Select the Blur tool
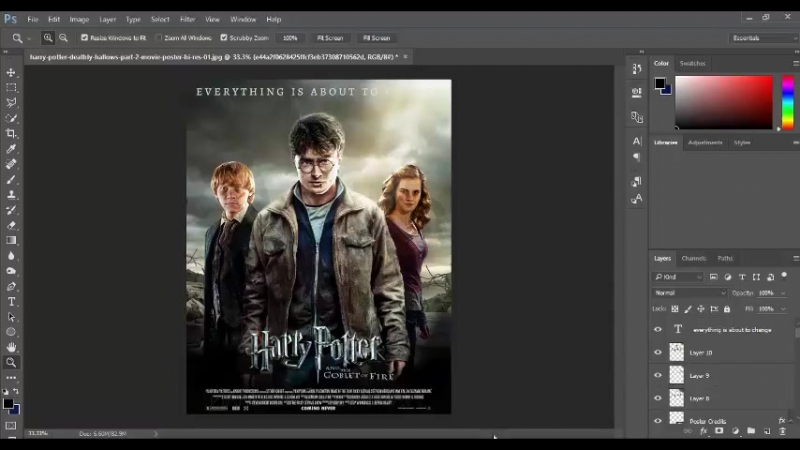 click(x=11, y=256)
